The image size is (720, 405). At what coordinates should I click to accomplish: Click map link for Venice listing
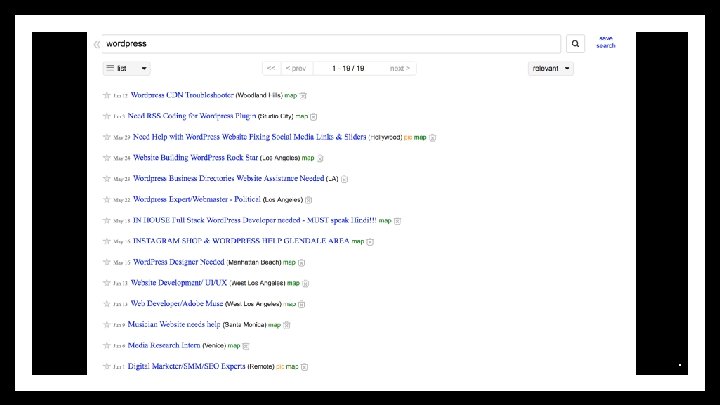tap(234, 346)
